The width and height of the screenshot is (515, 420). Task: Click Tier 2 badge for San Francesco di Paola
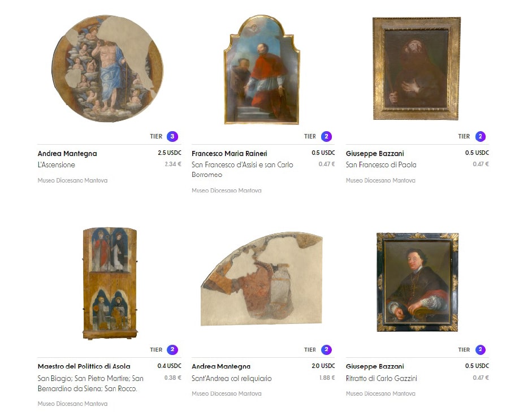(x=480, y=136)
